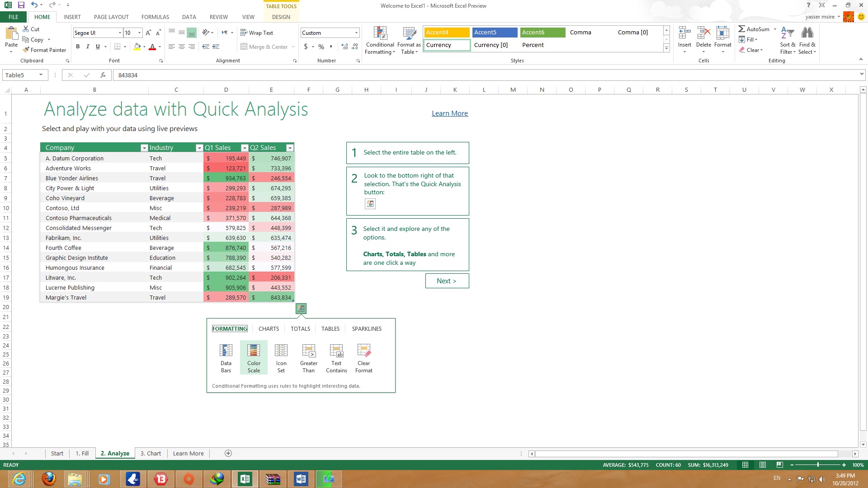
Task: Toggle bold formatting
Action: (78, 47)
